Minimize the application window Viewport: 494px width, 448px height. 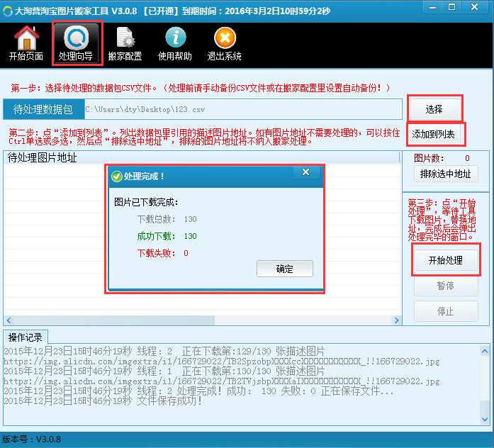click(433, 7)
